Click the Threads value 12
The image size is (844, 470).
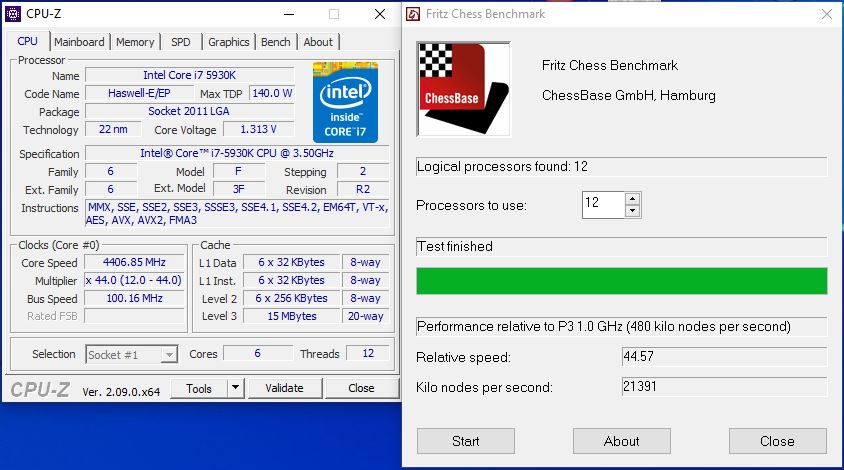368,353
